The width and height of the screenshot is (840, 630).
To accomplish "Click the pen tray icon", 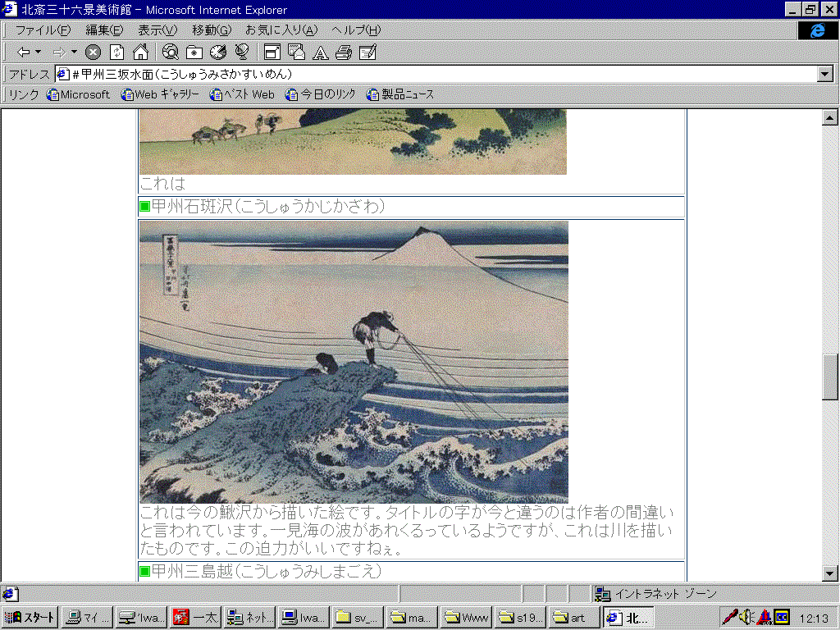I will click(729, 618).
